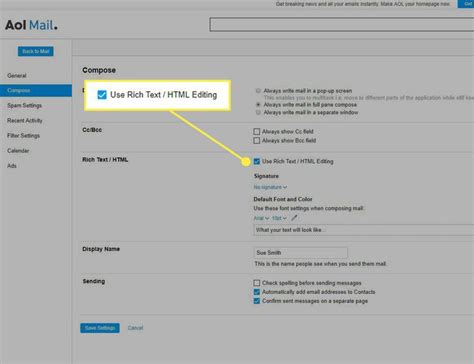Click the Display Name section label
This screenshot has width=474, height=364.
pyautogui.click(x=101, y=249)
